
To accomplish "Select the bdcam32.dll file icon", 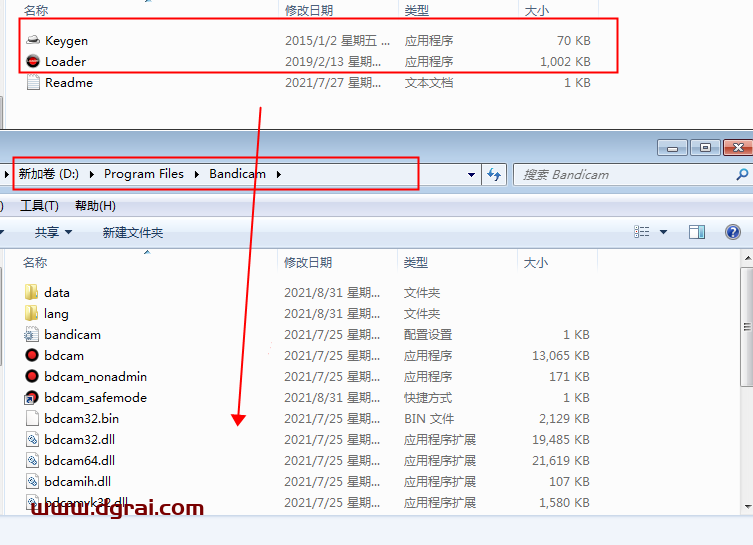I will pyautogui.click(x=32, y=439).
